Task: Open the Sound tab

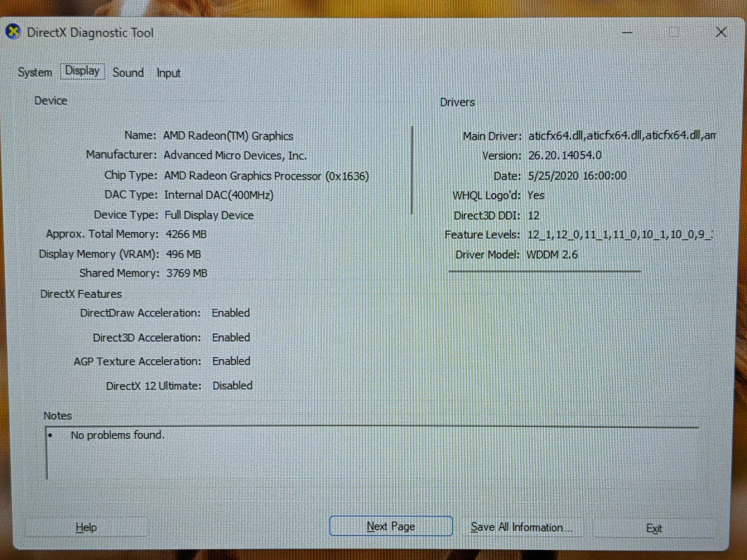Action: [x=128, y=73]
